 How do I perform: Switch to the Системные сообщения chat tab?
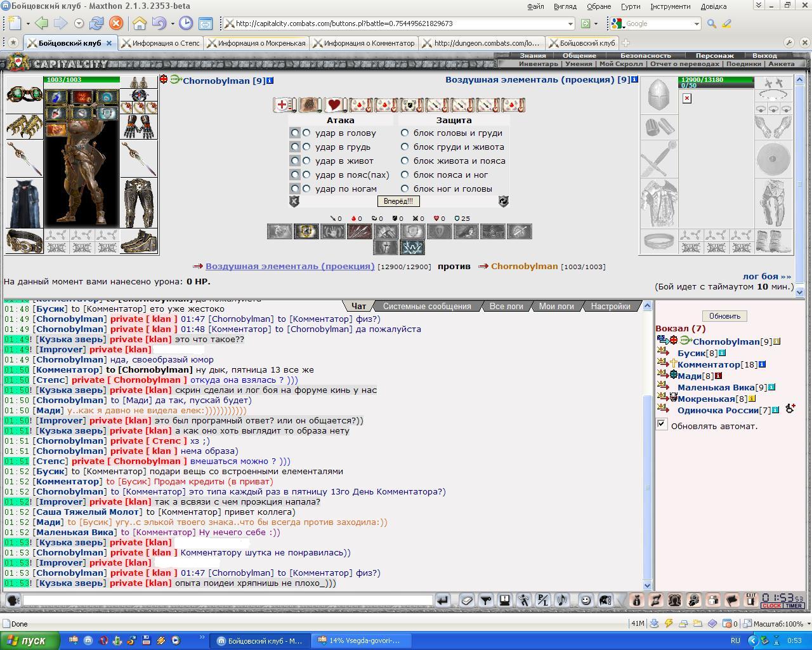pos(427,306)
